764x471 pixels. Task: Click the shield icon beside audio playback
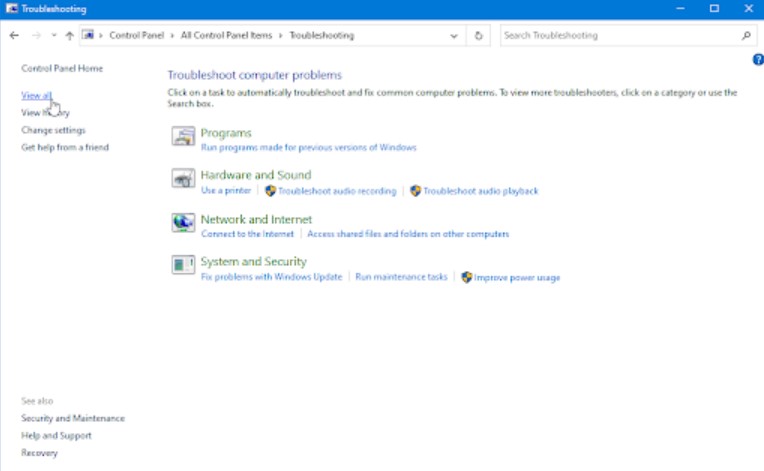coord(415,191)
